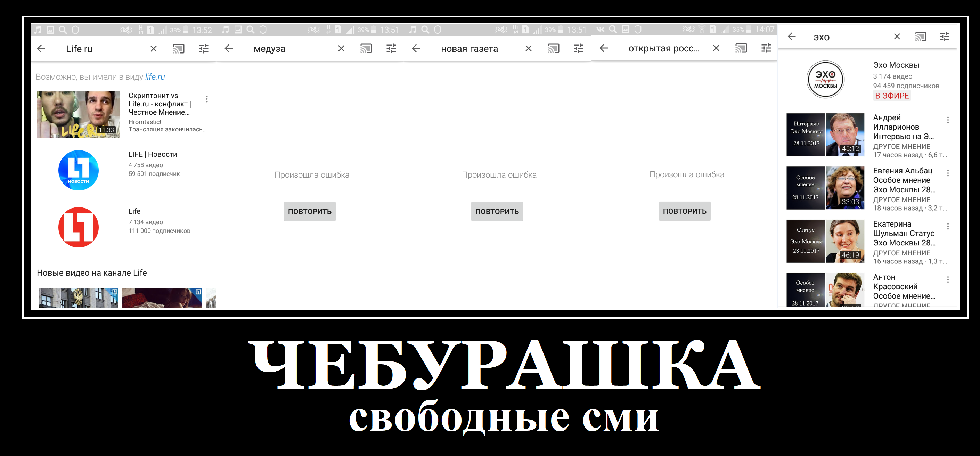Image resolution: width=980 pixels, height=456 pixels.
Task: Tap the 14:07 clock in status bar
Action: tap(764, 30)
